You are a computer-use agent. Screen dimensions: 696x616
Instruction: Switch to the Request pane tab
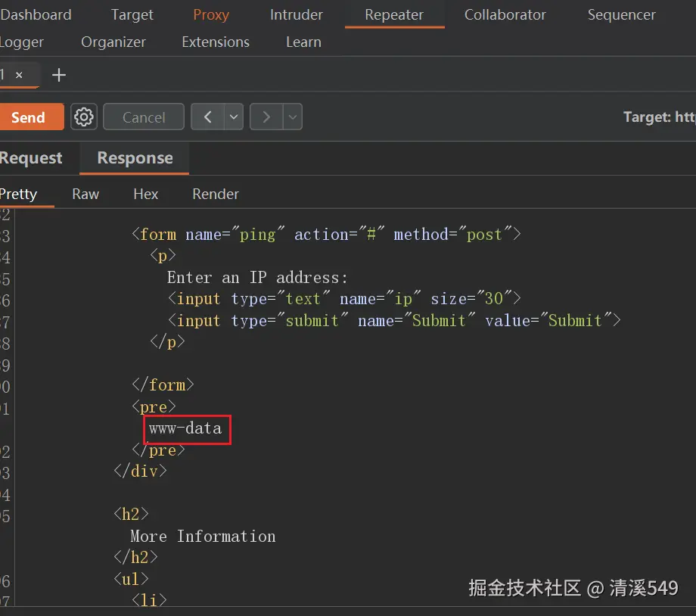[30, 158]
